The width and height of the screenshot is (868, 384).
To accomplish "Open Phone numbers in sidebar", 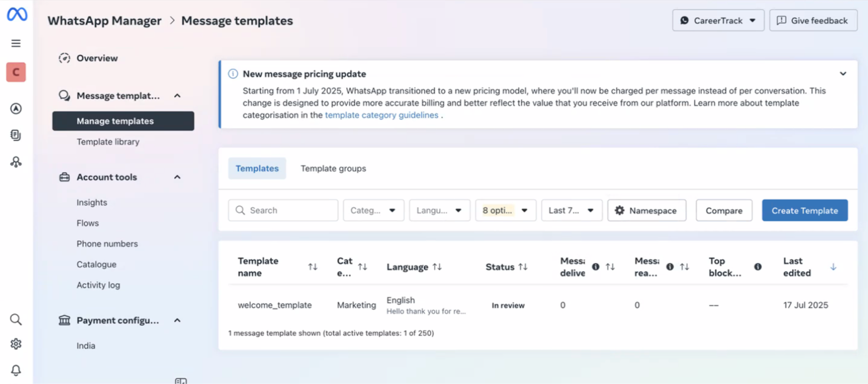I will click(x=107, y=244).
